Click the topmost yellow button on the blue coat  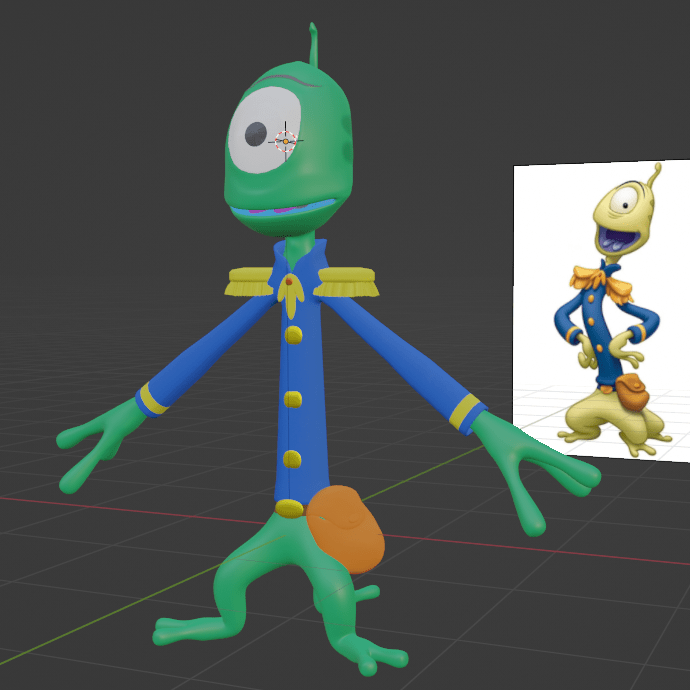[x=293, y=334]
